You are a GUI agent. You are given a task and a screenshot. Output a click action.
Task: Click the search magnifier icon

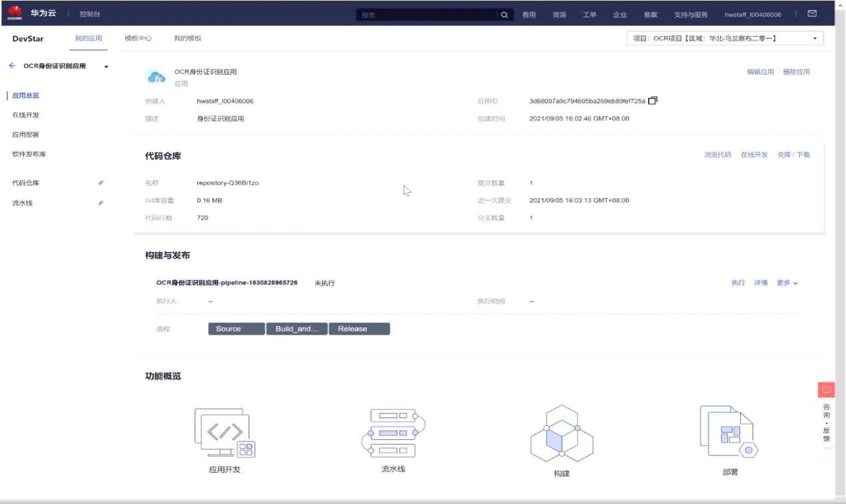[505, 15]
